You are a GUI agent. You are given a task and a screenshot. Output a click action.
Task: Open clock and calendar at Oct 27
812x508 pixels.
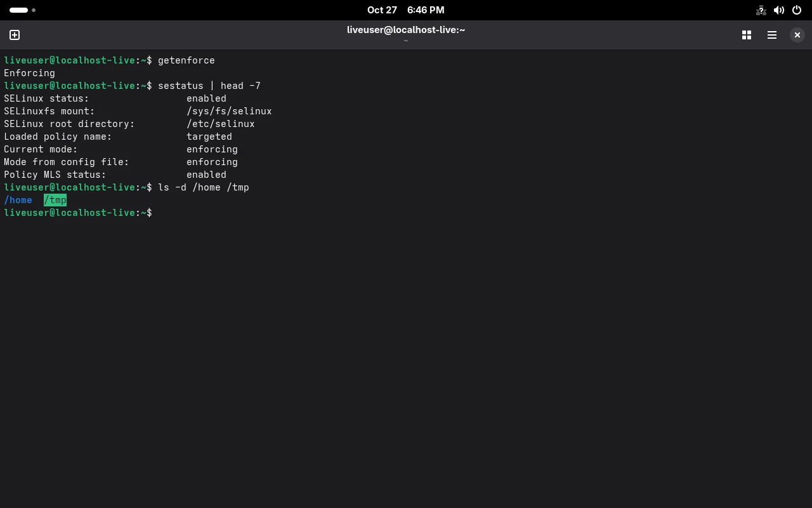pyautogui.click(x=406, y=10)
